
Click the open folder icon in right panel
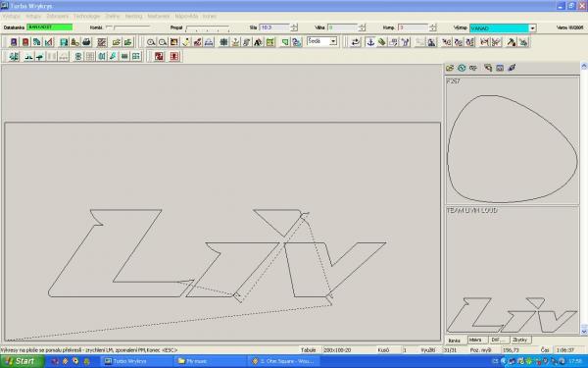click(450, 68)
